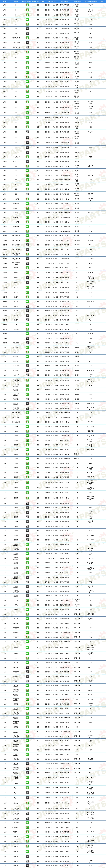Screen dimensions: 106x868
Task: Click petrol icon in SEAT CORDOBA 2E, AGG row
Action: pos(27,240)
